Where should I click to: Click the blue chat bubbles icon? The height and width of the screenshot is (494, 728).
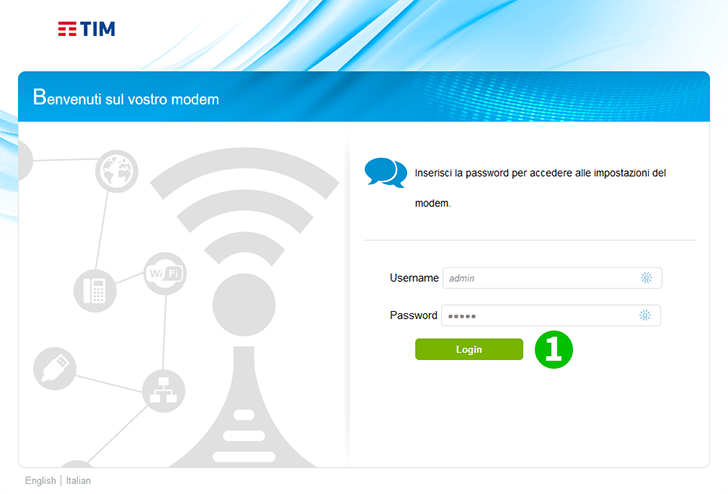point(386,173)
